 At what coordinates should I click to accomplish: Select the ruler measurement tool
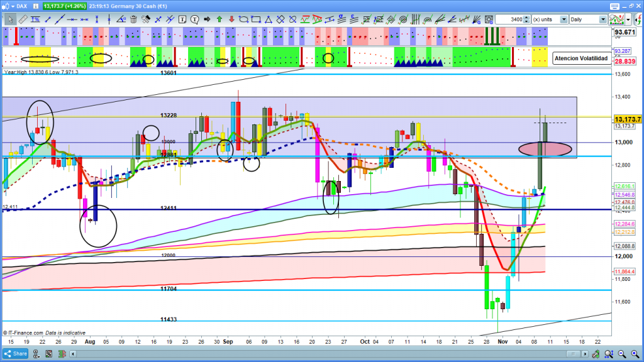(x=23, y=19)
